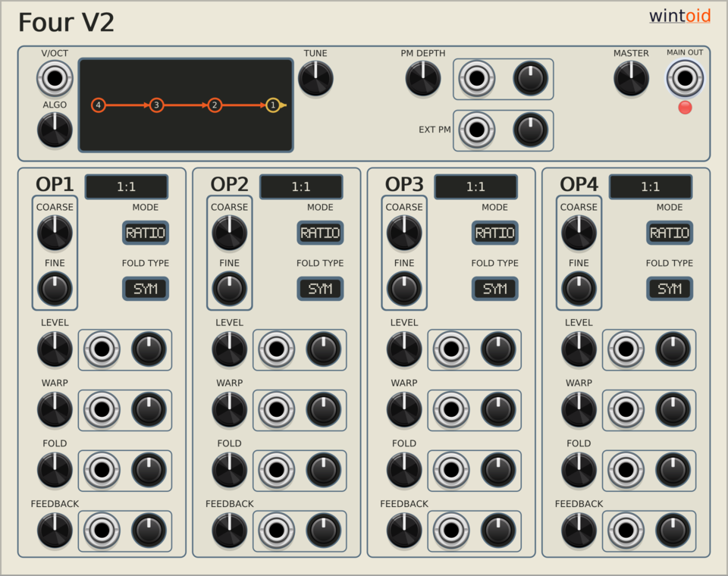Click the OP4 LEVEL CV input jack

click(x=626, y=349)
